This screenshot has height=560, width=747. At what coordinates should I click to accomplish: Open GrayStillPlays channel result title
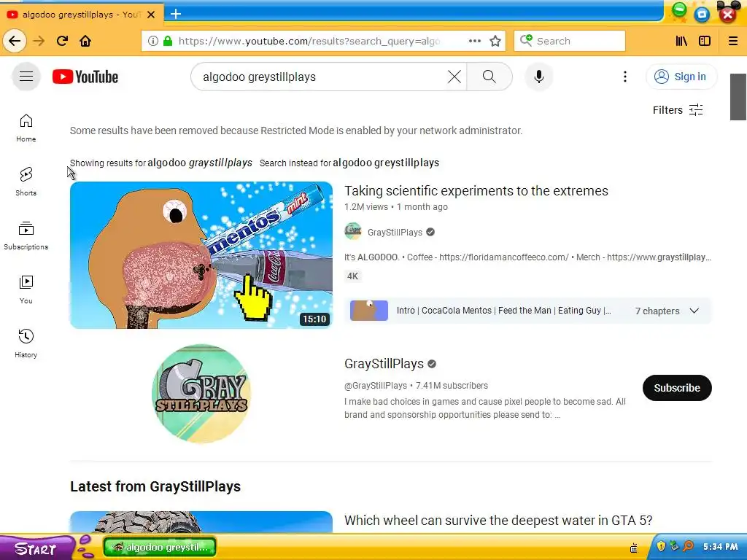pos(384,364)
